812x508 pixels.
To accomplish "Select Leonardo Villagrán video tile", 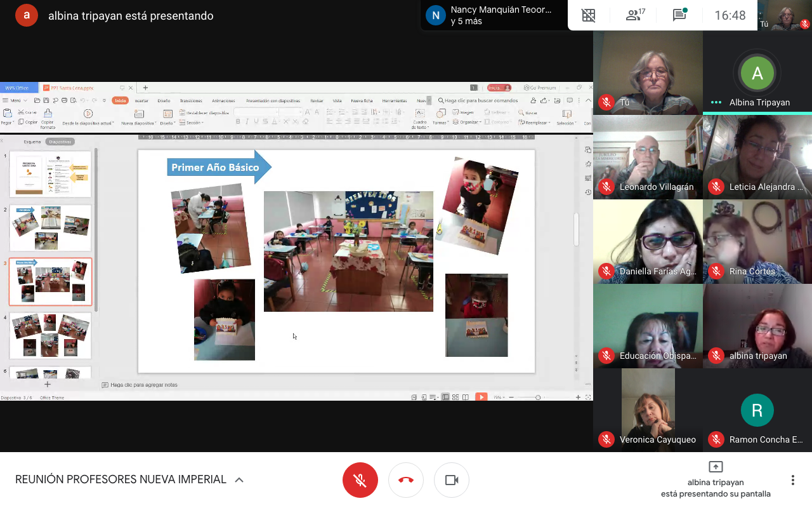I will click(x=648, y=157).
